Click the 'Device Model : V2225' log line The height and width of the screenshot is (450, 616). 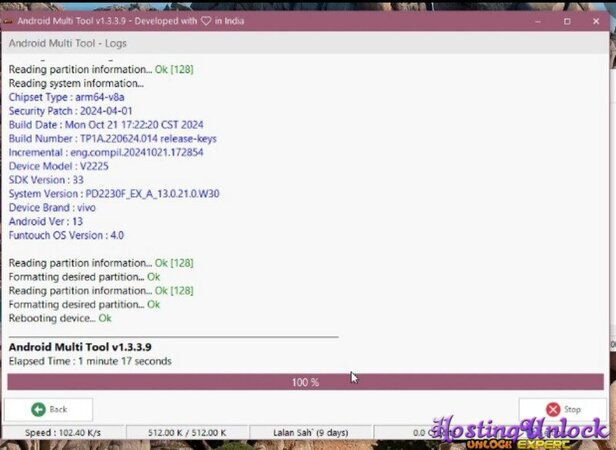pos(53,166)
